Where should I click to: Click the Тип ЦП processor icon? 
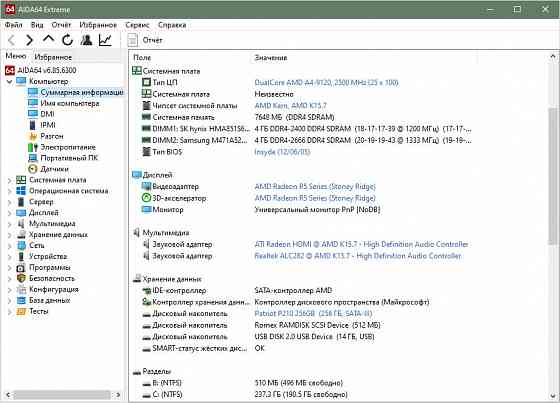coord(146,83)
